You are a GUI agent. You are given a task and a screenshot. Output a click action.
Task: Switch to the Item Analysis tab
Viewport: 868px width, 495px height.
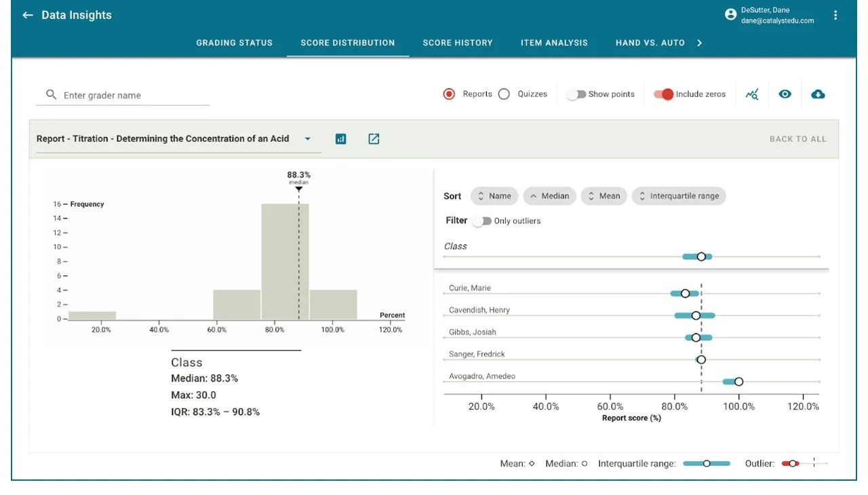[554, 43]
